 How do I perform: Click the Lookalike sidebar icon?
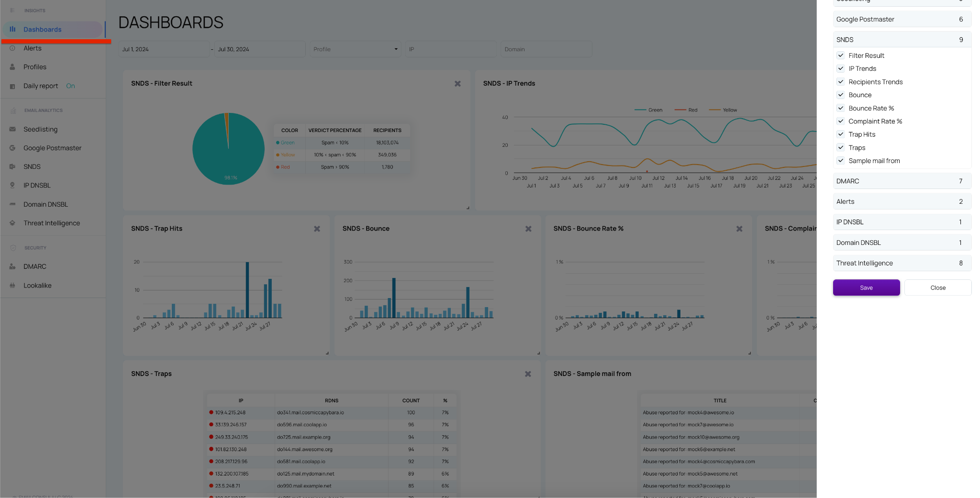[12, 285]
